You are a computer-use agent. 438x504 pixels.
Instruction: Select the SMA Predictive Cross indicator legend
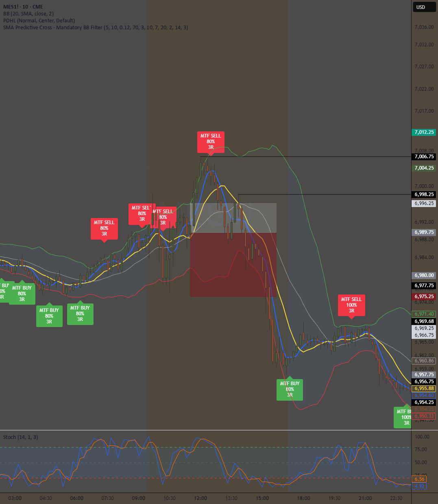point(96,28)
